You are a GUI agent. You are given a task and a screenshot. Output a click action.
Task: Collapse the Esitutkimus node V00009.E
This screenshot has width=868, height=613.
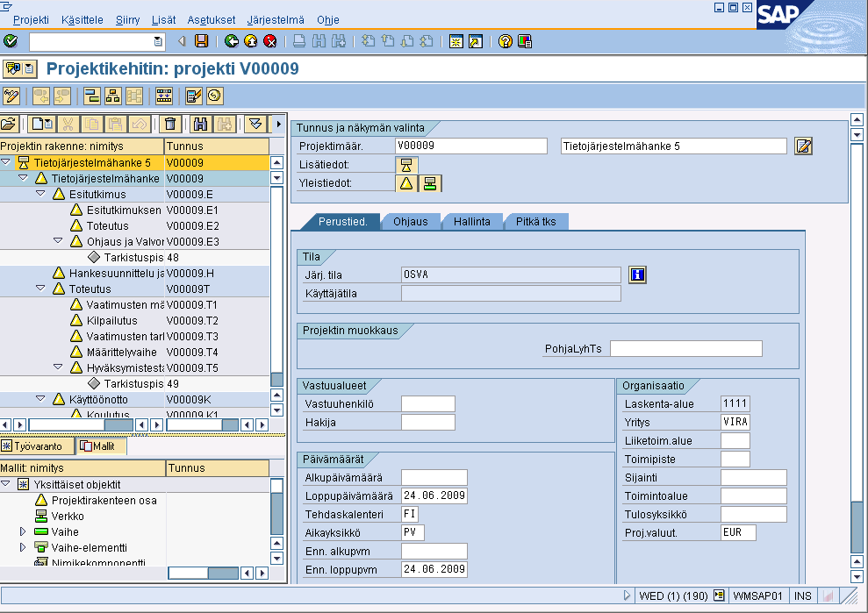[x=40, y=194]
